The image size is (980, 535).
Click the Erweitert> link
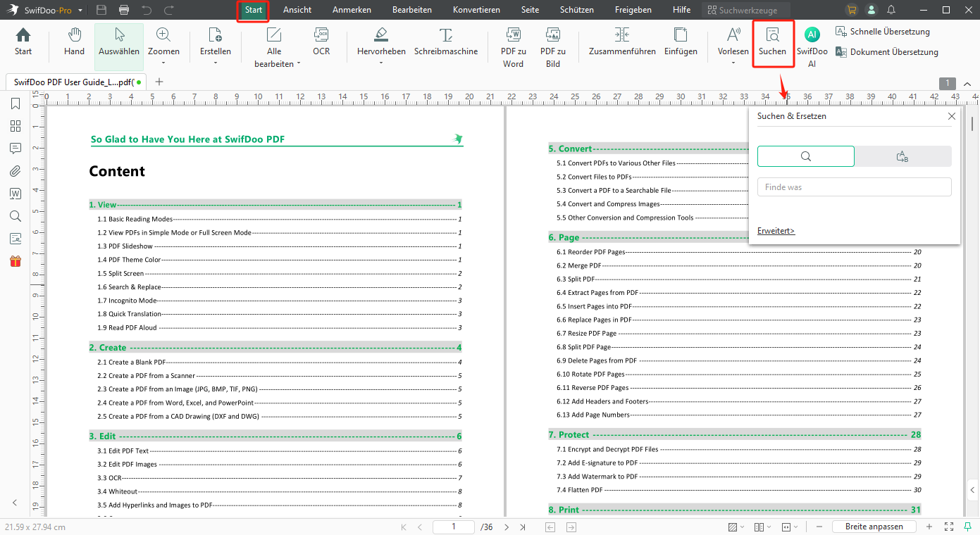tap(776, 231)
